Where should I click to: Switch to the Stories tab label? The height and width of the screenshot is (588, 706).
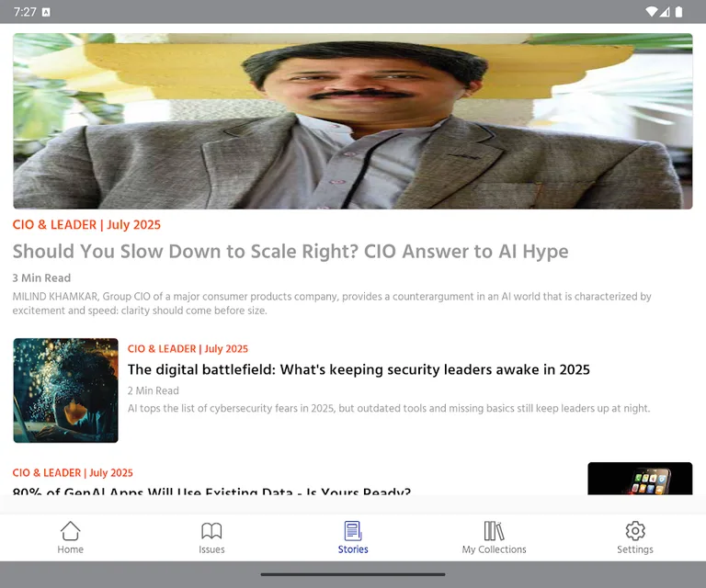pos(353,549)
